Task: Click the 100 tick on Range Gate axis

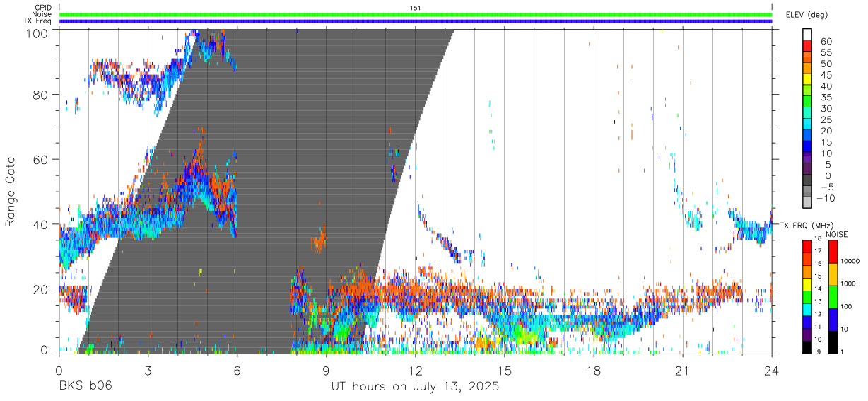Action: point(37,33)
